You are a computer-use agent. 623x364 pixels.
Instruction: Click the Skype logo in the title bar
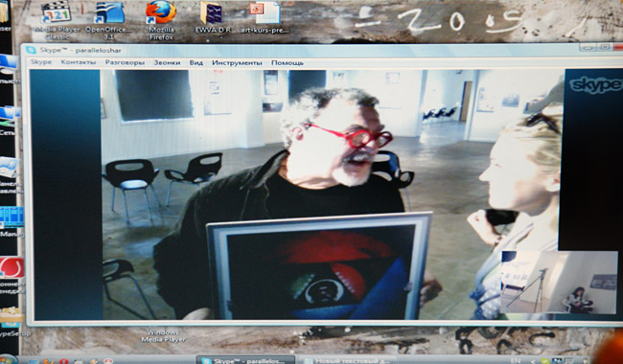(31, 50)
